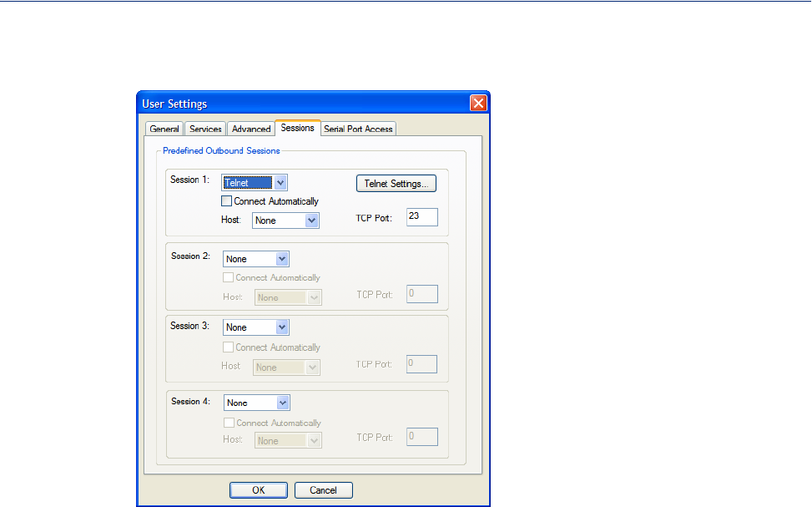Confirm settings with the OK button
Viewport: 812px width, 507px height.
tap(259, 490)
